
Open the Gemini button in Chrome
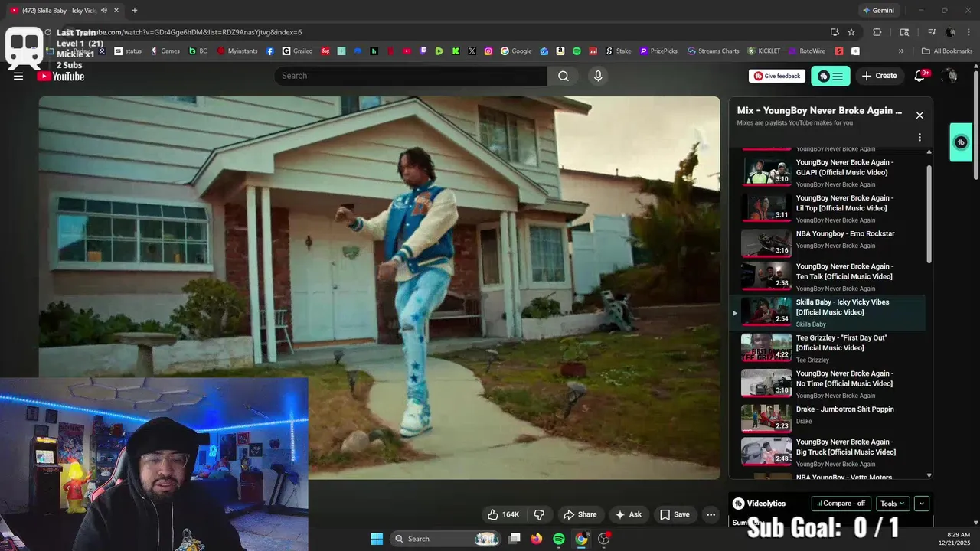tap(878, 11)
